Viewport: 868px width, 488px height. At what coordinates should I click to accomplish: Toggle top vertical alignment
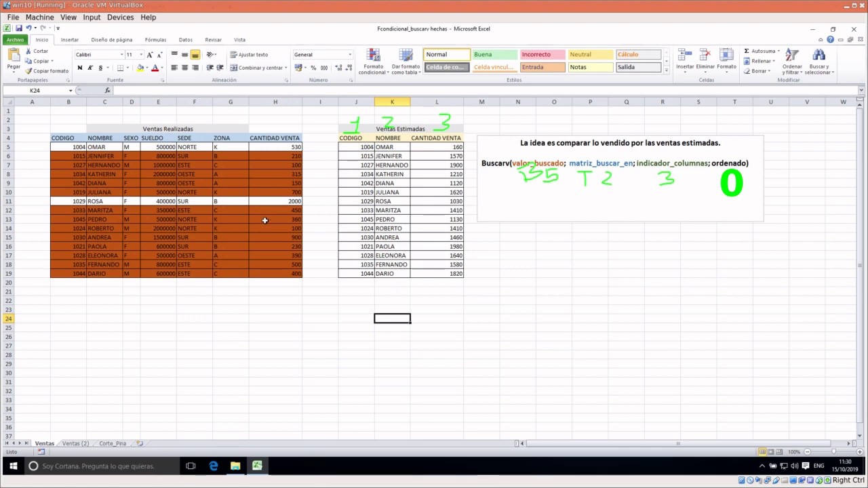coord(174,55)
